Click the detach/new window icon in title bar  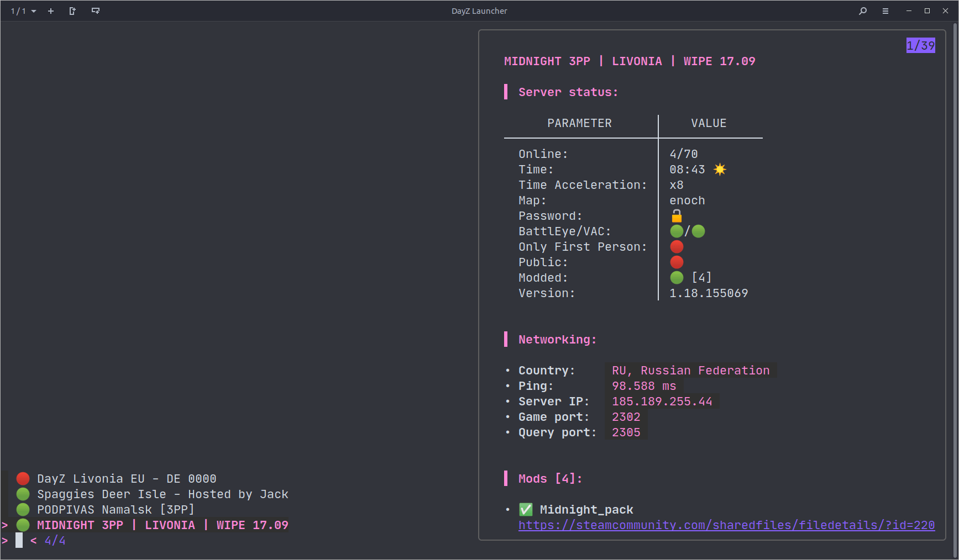coord(72,11)
